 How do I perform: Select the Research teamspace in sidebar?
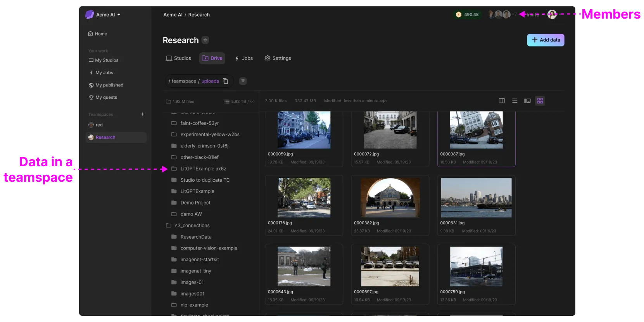click(x=116, y=137)
